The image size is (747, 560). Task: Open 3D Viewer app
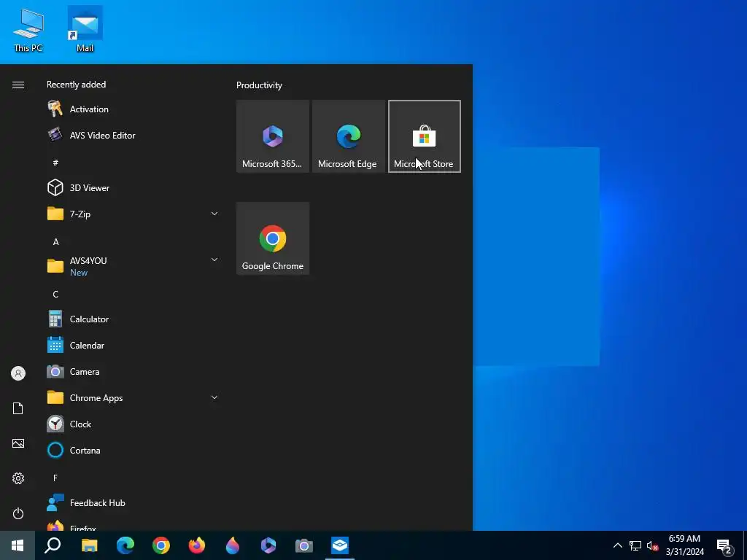coord(134,187)
